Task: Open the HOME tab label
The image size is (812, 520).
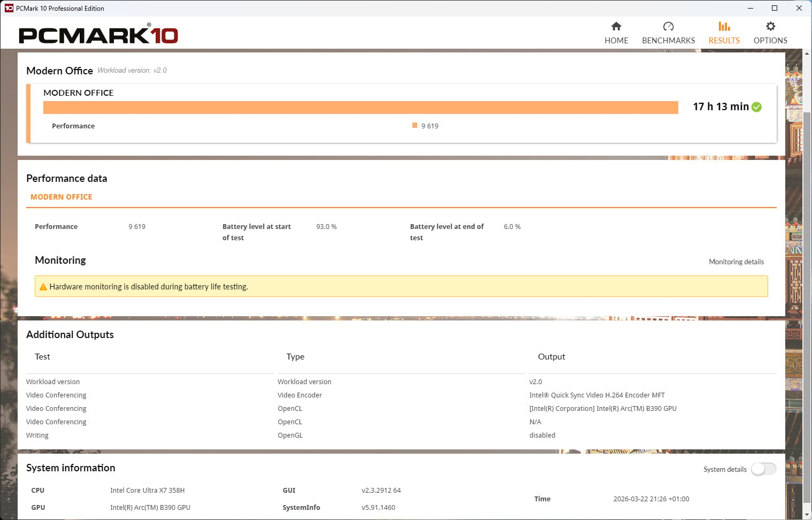Action: pos(616,41)
